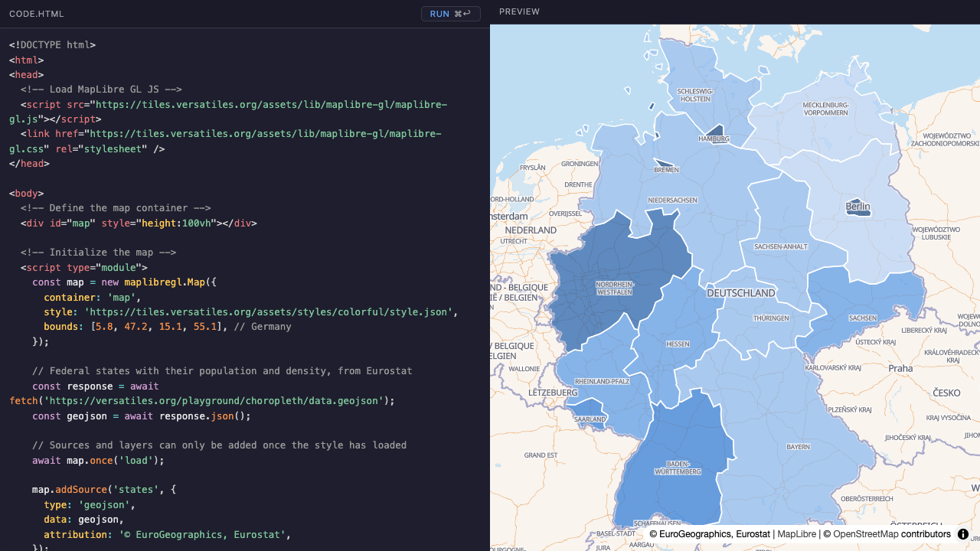Click the Hessen label on map
The image size is (980, 551).
point(678,344)
